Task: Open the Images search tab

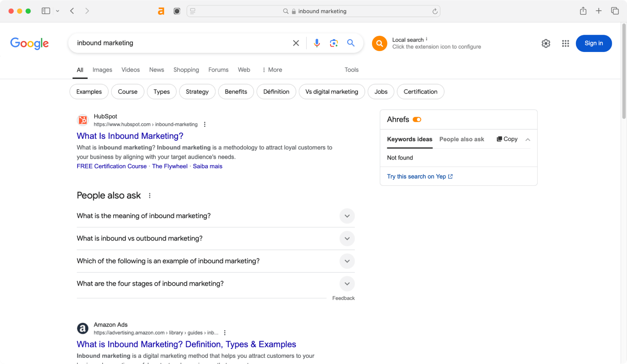Action: click(x=102, y=70)
